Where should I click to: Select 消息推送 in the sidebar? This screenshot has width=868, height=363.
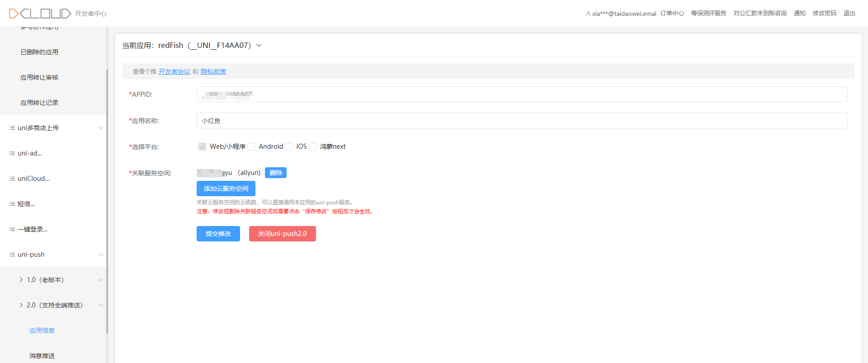click(x=42, y=356)
